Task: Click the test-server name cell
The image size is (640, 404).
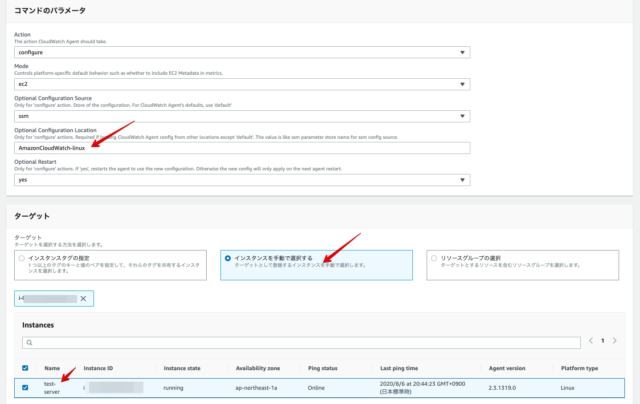Action: [52, 388]
